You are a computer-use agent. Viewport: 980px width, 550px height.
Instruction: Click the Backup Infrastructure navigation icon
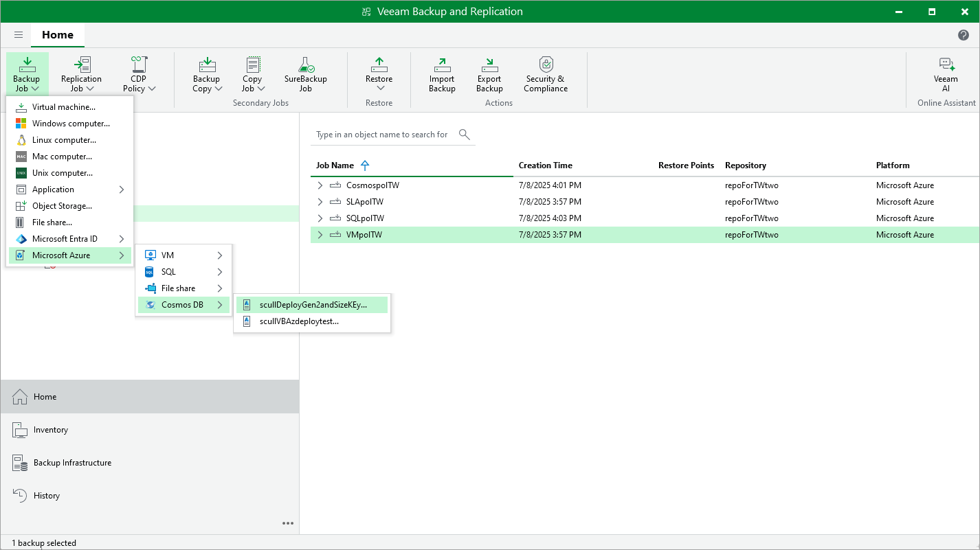click(20, 463)
